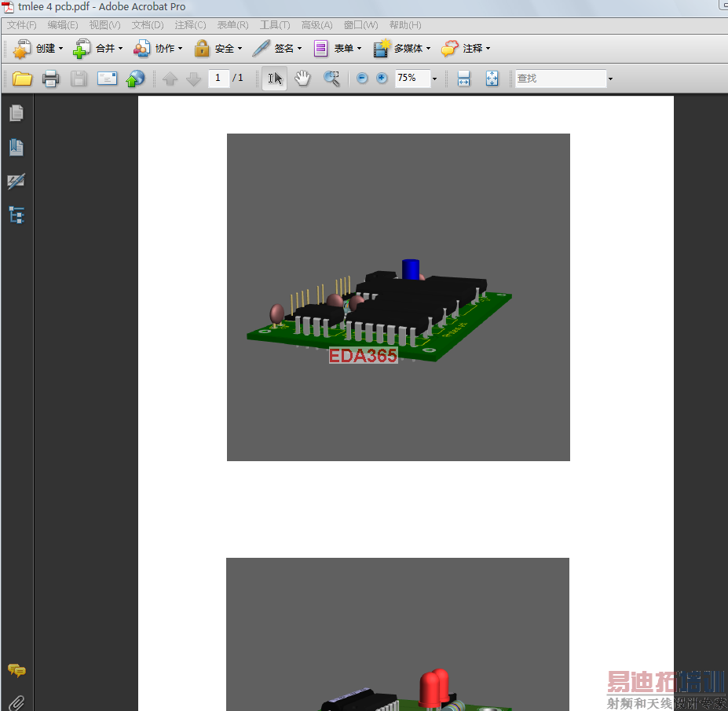Open the 高级(A) menu
Screen dimensions: 728x711
point(316,25)
